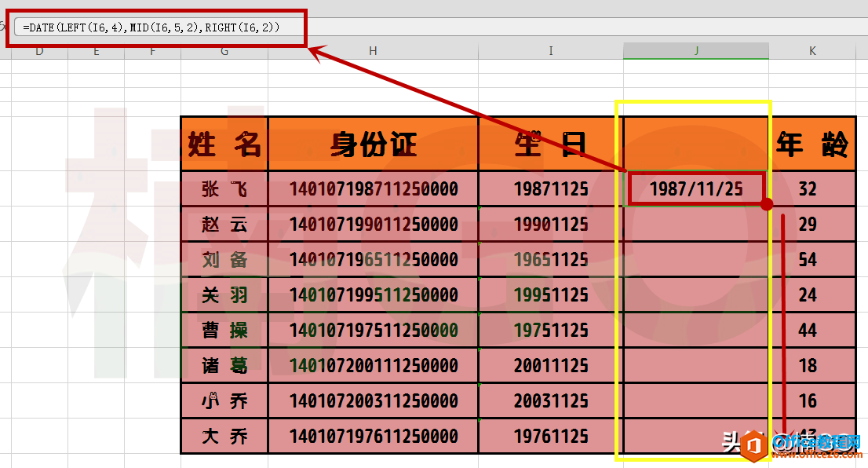Select name cell 小 乔
Screen dimensions: 868x468
coord(224,400)
